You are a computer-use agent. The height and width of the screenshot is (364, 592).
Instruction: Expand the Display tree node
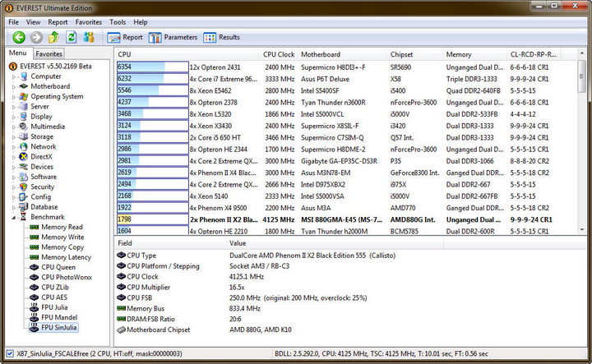pyautogui.click(x=14, y=117)
